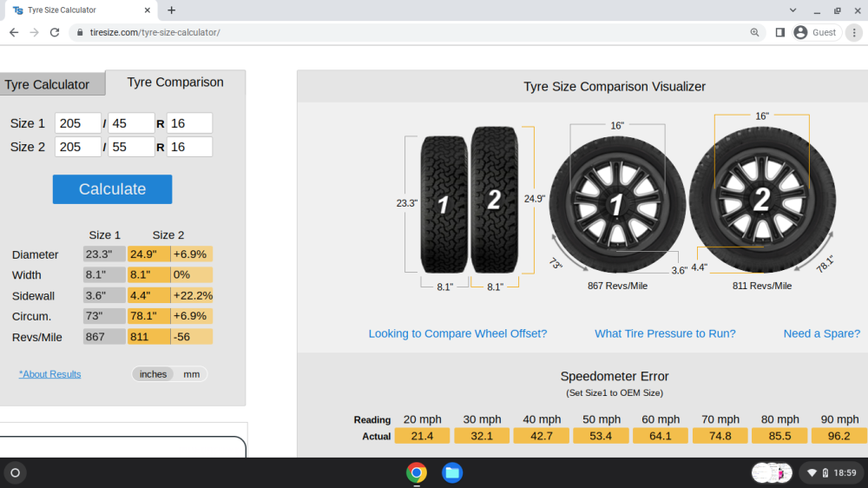Click the blue Calculate button
The width and height of the screenshot is (868, 488).
[112, 189]
